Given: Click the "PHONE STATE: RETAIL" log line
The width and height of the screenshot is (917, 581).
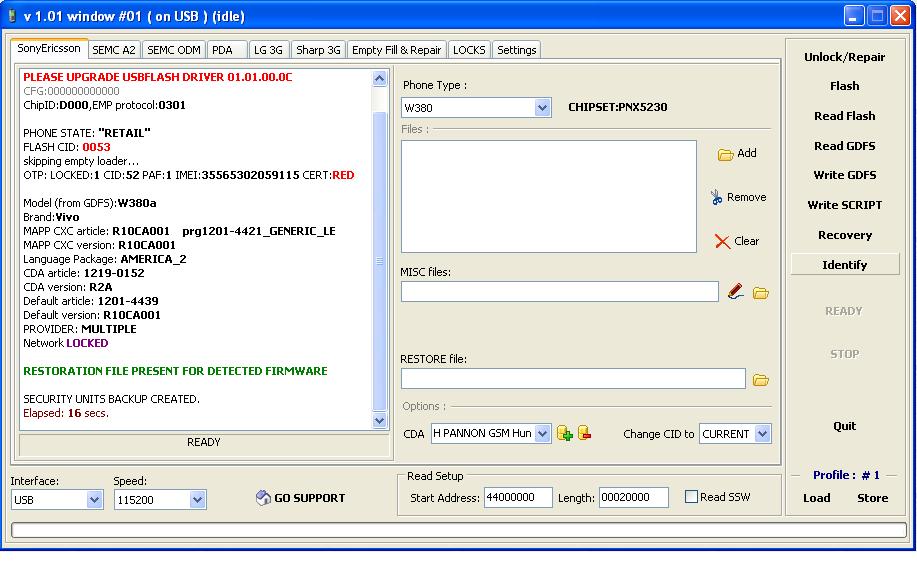Looking at the screenshot, I should pyautogui.click(x=87, y=133).
